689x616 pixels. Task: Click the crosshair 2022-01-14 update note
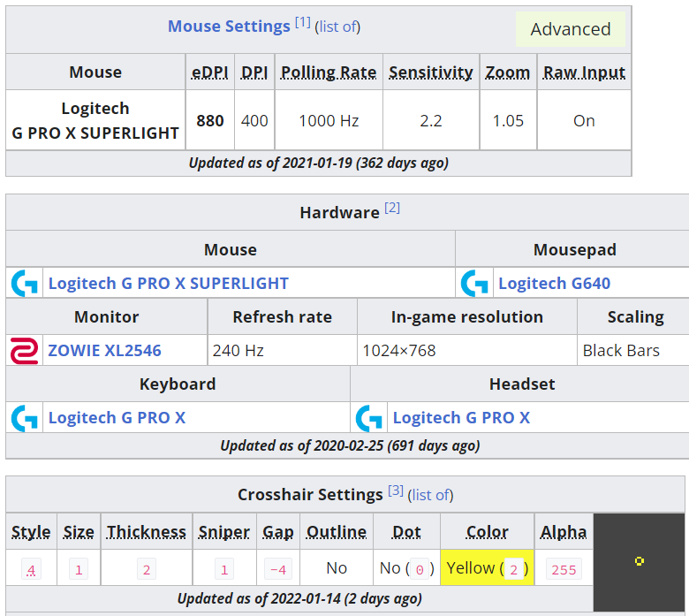tap(299, 599)
